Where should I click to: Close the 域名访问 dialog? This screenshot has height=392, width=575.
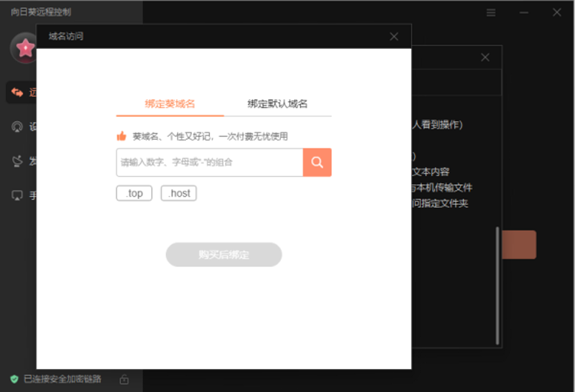point(394,37)
